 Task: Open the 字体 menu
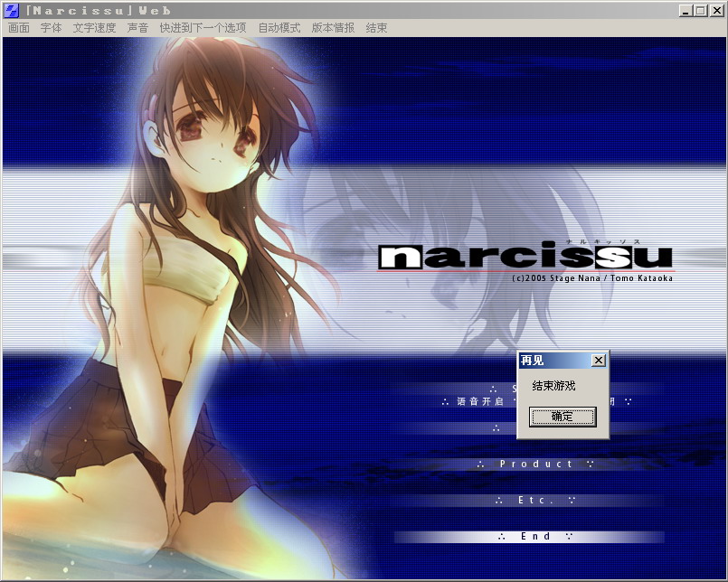51,28
